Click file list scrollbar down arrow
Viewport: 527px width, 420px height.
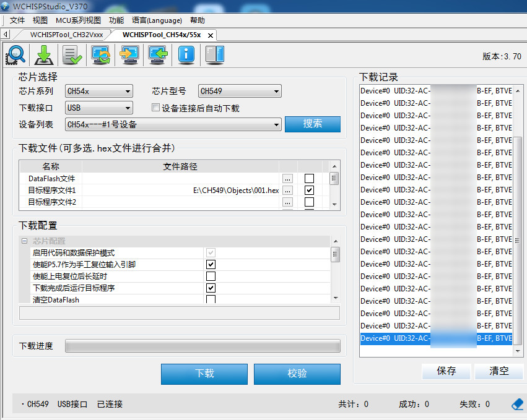tap(334, 205)
